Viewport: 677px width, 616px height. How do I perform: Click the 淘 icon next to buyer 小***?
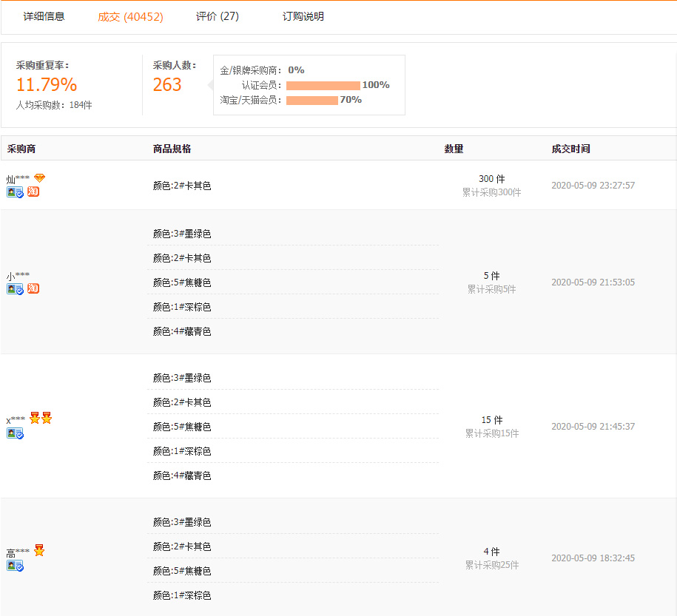pos(33,288)
